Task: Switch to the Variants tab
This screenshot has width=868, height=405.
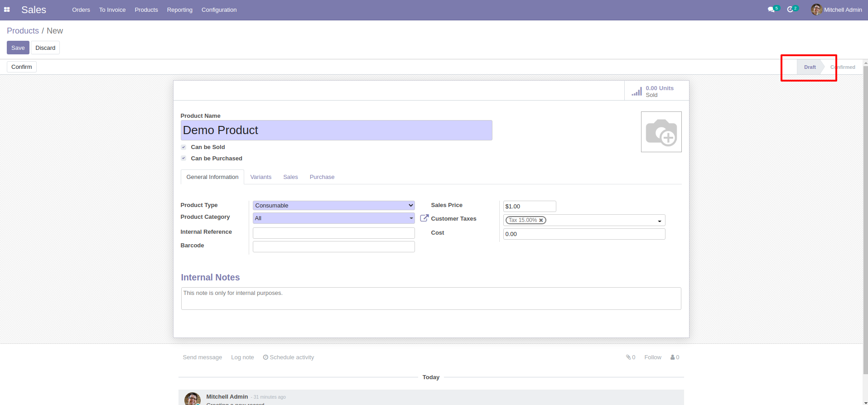Action: (261, 177)
